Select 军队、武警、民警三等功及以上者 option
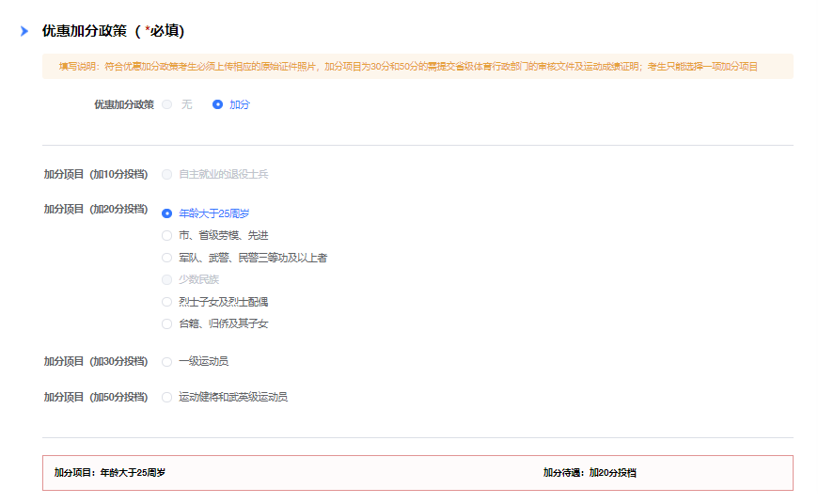 (167, 258)
